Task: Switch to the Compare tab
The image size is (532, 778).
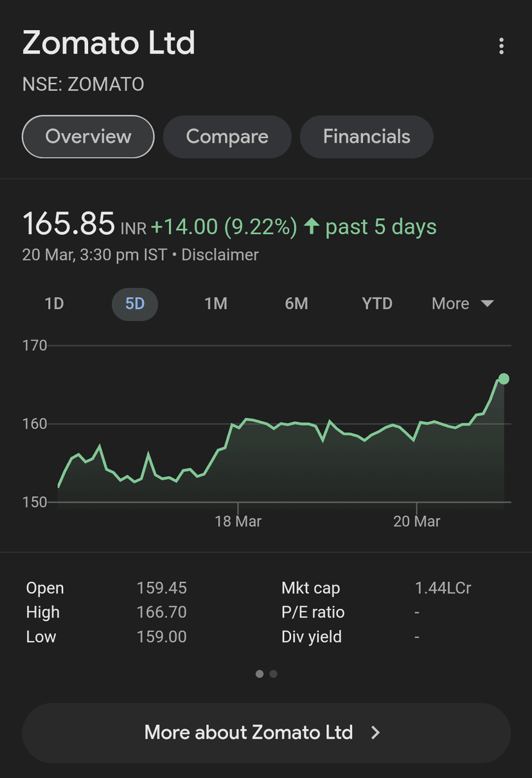Action: (x=227, y=136)
